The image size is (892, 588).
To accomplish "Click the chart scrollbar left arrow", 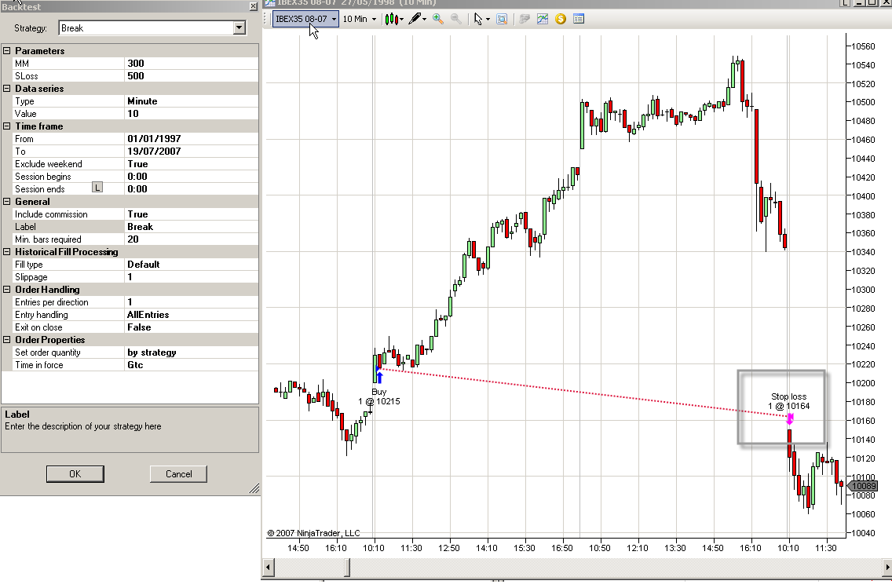I will [268, 567].
